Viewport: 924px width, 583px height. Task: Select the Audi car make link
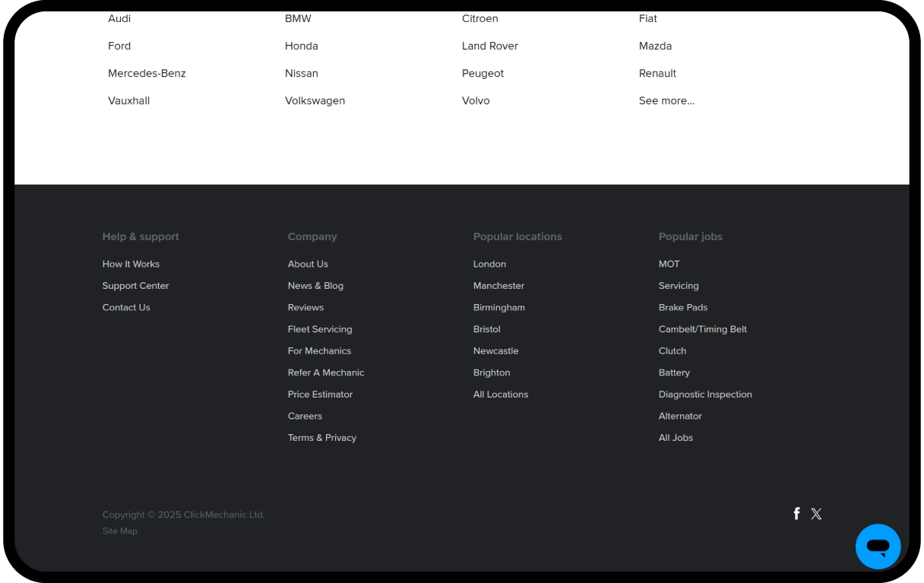tap(119, 18)
